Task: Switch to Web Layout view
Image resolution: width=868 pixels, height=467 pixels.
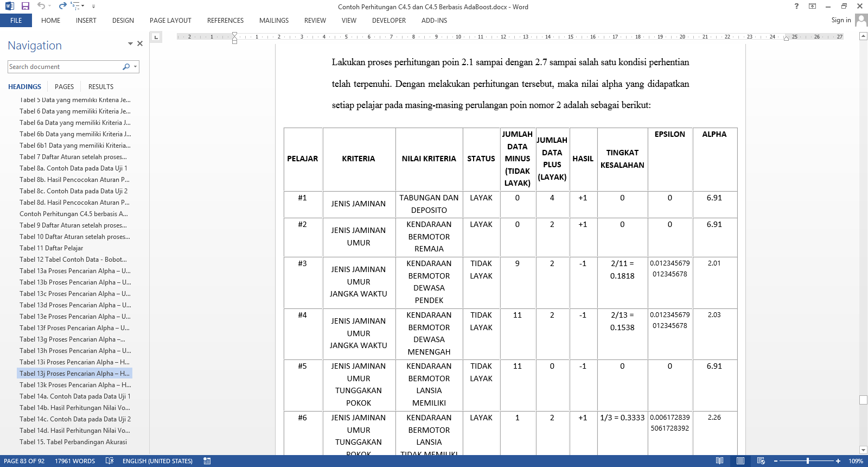Action: [761, 461]
